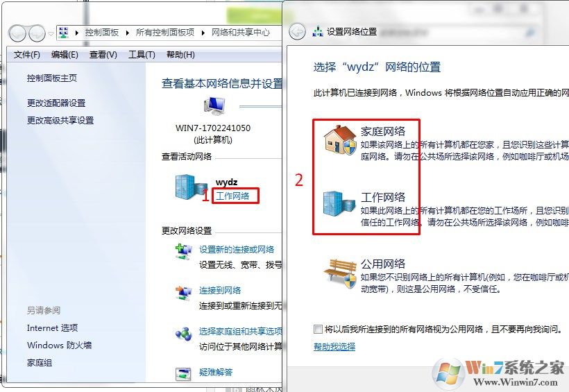Click the back arrow in Set Network Location
Viewport: 569px width, 392px height.
[x=298, y=33]
